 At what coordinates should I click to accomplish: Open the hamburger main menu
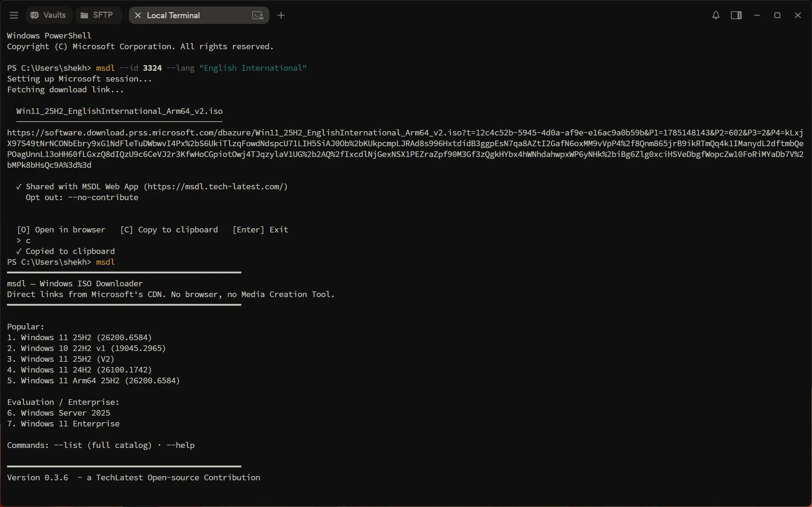(14, 15)
